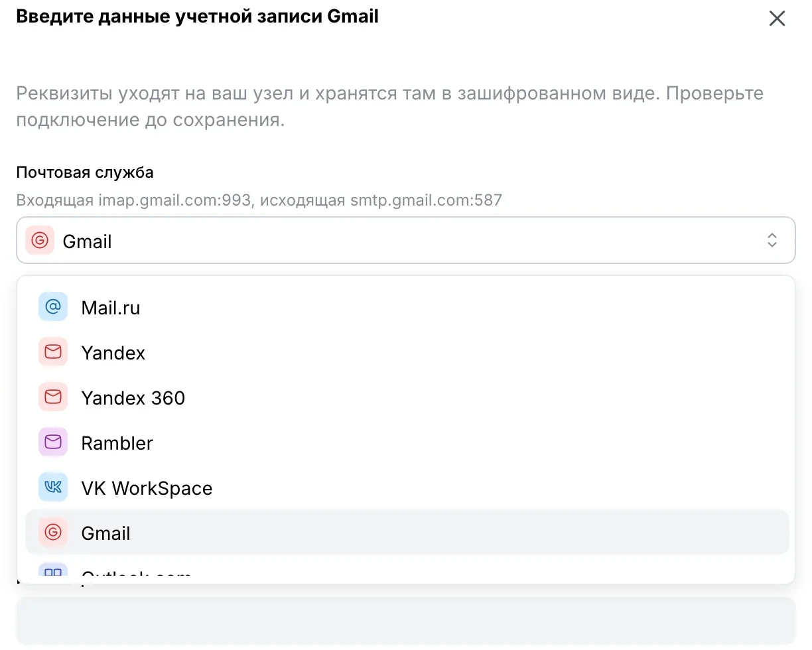Choose Yandex from the mail services

[407, 352]
